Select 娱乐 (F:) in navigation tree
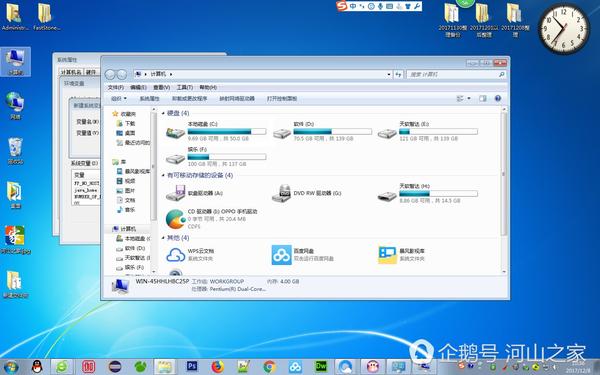 coord(130,267)
